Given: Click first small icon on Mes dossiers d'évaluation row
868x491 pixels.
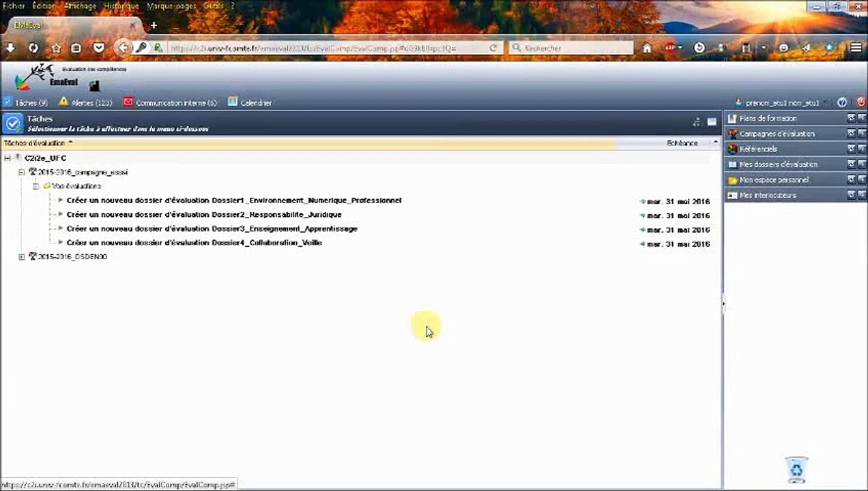Looking at the screenshot, I should [x=851, y=164].
